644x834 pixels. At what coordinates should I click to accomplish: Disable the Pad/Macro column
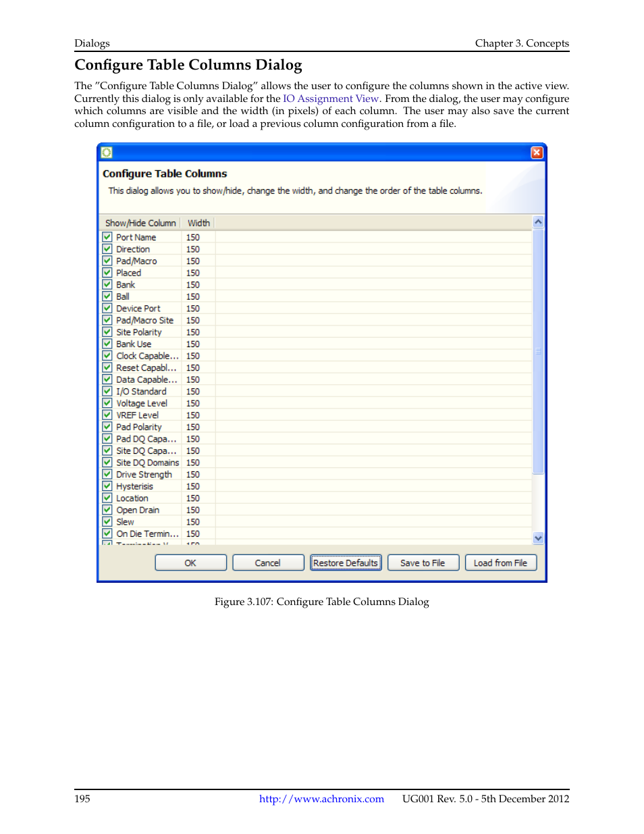[x=107, y=260]
